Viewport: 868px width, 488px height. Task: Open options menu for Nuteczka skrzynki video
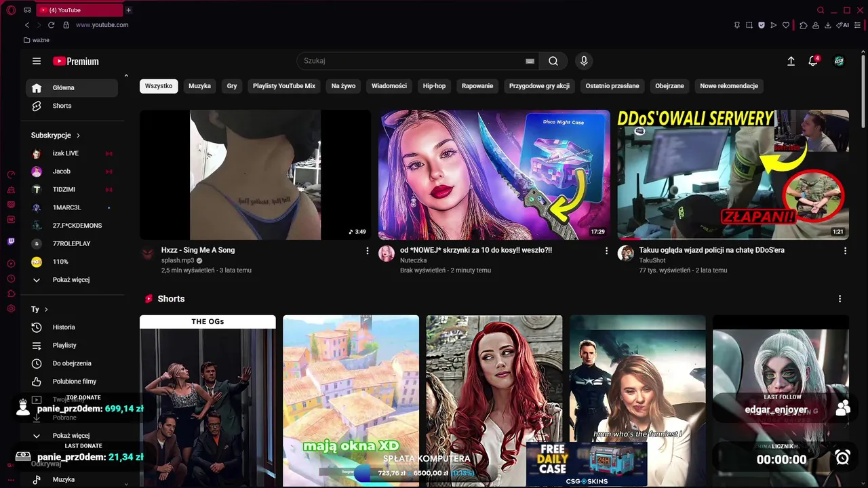pyautogui.click(x=606, y=251)
